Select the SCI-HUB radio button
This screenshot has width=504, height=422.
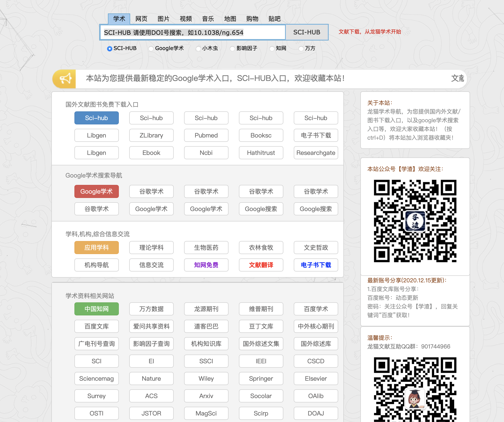(x=109, y=49)
